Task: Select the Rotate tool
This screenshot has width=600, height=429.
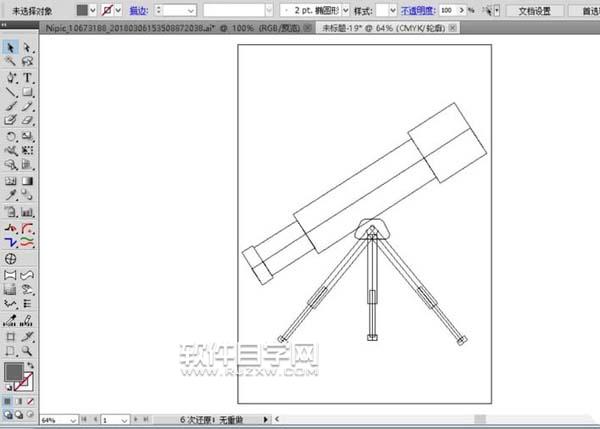Action: (x=10, y=136)
